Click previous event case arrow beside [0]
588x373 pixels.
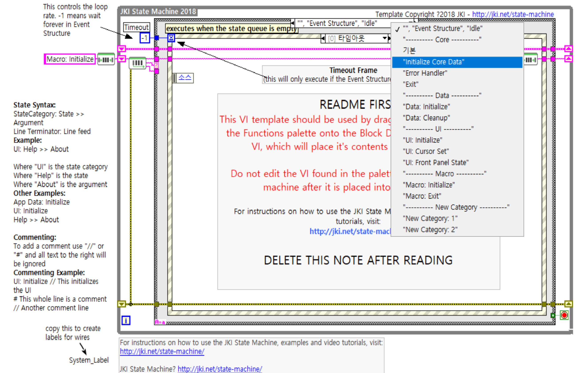[x=323, y=38]
